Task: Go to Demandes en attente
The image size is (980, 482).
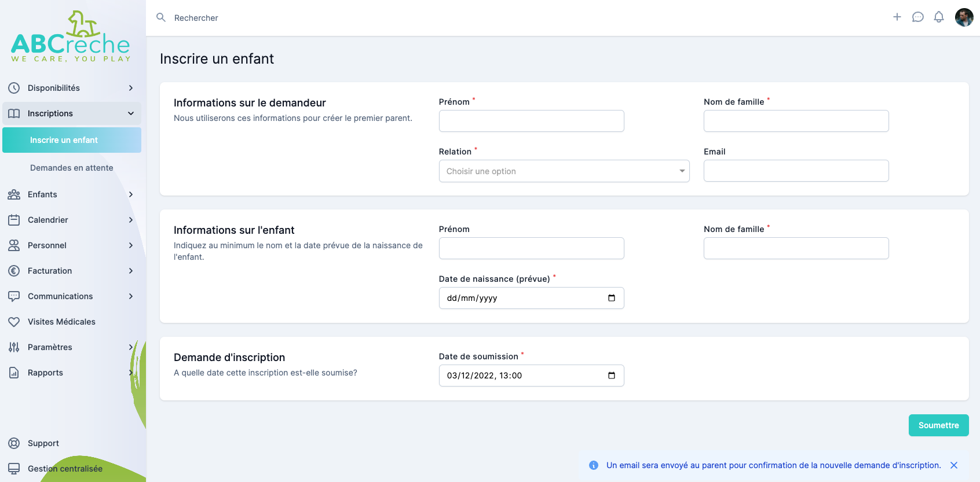Action: (x=72, y=168)
